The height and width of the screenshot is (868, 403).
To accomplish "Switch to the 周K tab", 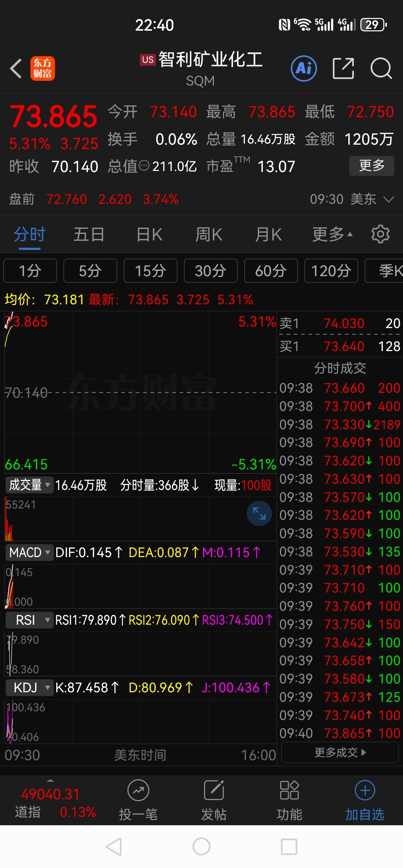I will click(209, 235).
